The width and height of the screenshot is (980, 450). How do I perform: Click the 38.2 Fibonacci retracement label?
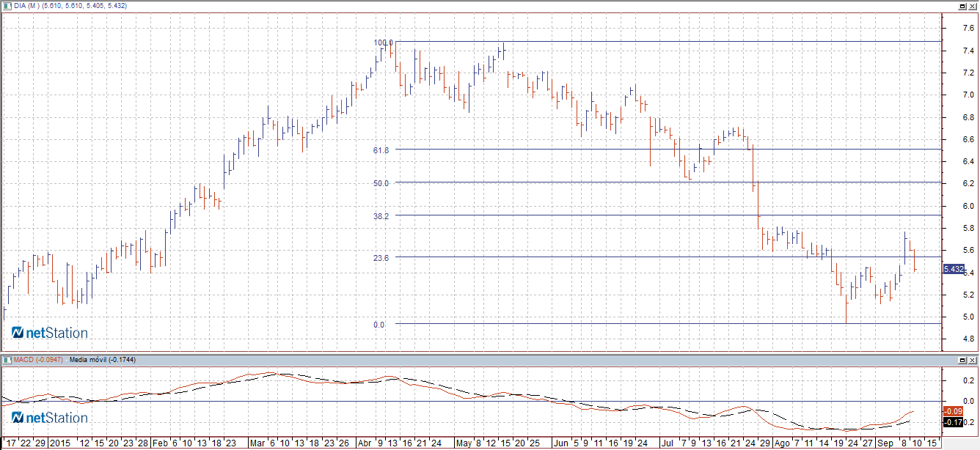coord(381,216)
